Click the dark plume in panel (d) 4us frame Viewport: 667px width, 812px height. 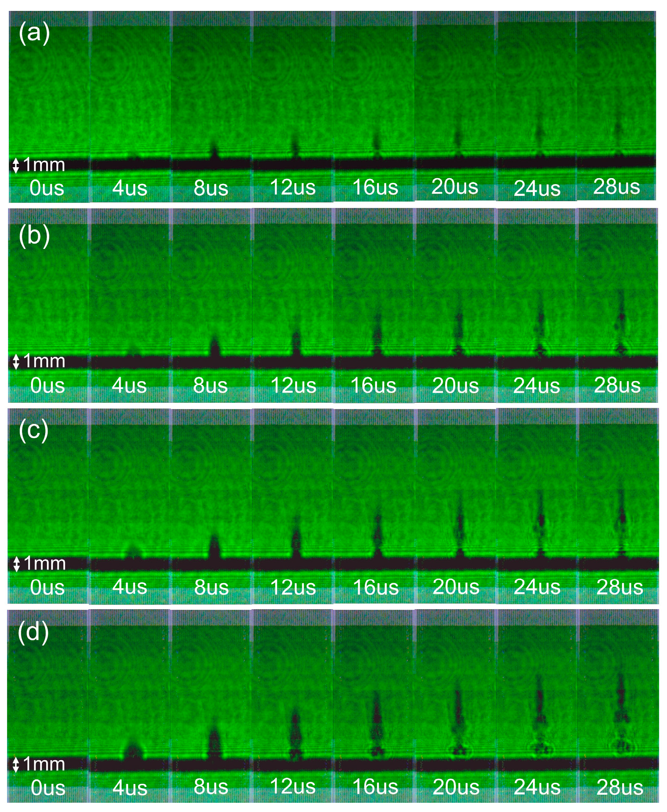133,750
